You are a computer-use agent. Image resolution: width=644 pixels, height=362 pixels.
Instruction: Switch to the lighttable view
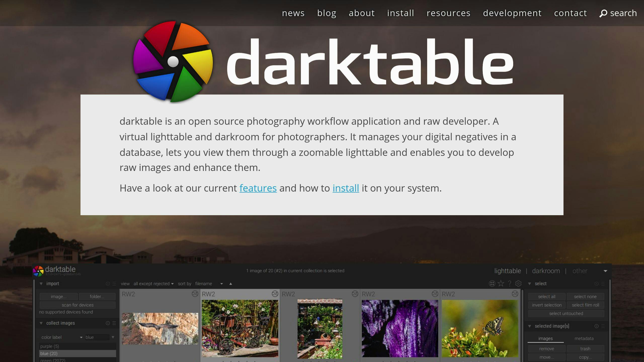point(507,271)
